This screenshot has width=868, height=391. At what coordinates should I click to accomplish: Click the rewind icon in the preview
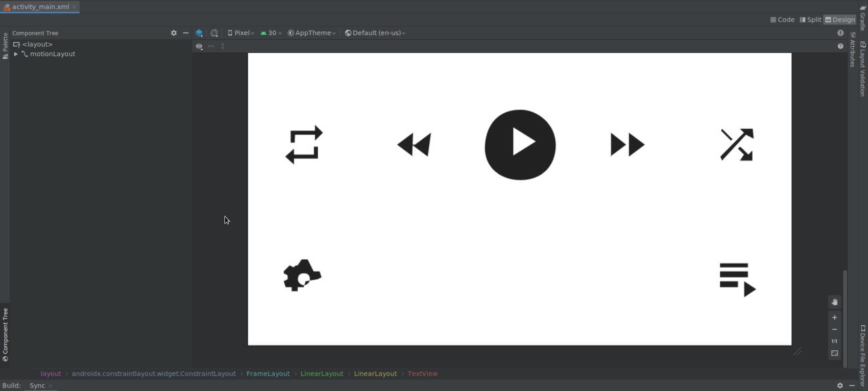click(x=414, y=144)
